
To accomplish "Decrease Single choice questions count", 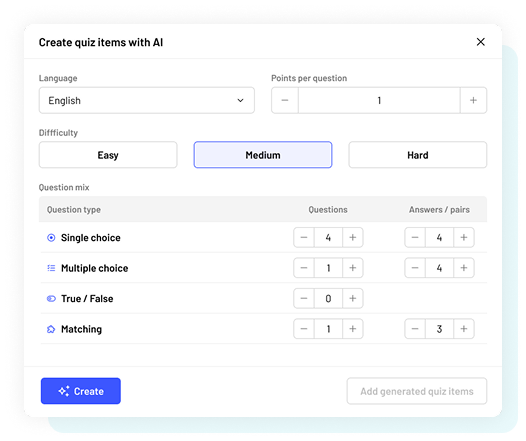I will coord(304,237).
